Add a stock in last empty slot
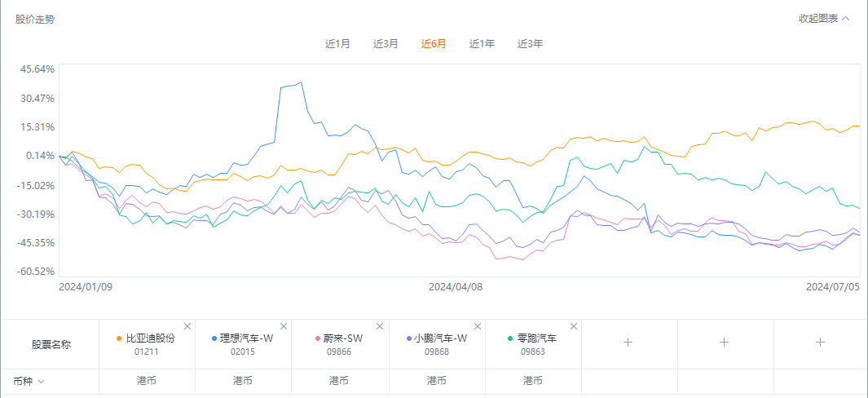Viewport: 868px width, 398px height. click(x=820, y=343)
